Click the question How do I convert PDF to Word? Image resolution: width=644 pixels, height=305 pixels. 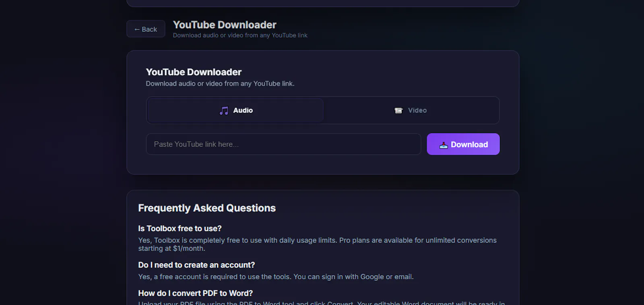pyautogui.click(x=196, y=293)
